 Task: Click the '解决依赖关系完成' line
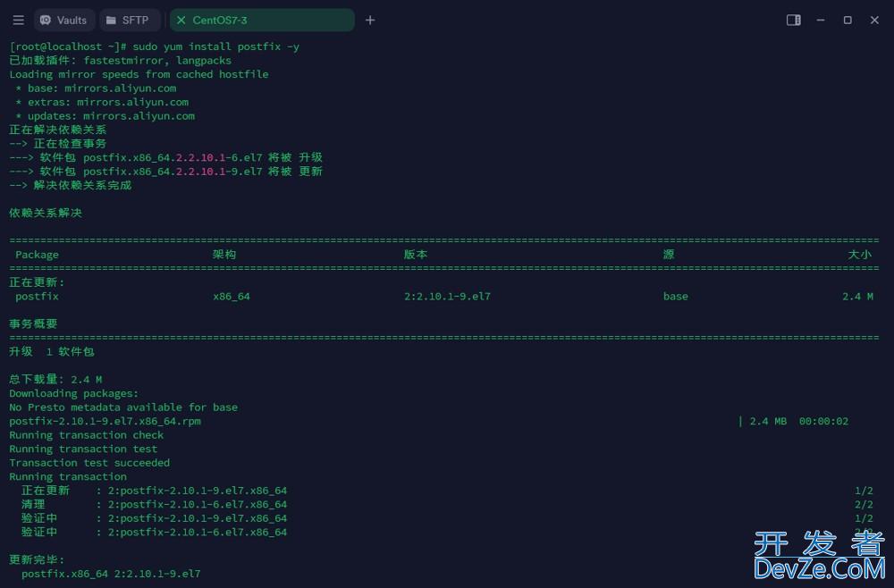pyautogui.click(x=70, y=185)
